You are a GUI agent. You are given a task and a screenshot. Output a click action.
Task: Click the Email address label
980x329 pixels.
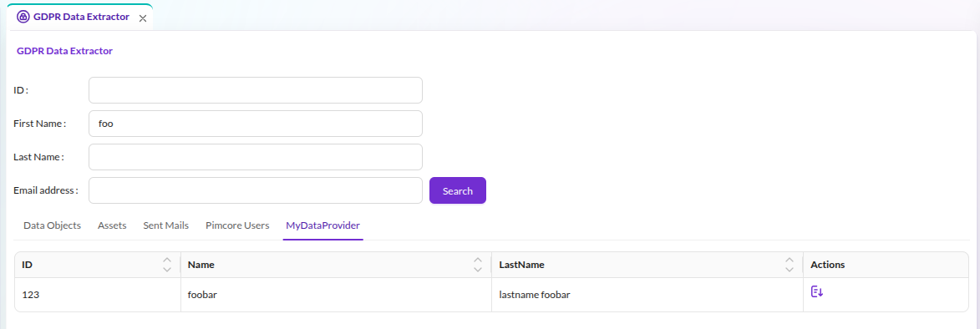click(46, 190)
